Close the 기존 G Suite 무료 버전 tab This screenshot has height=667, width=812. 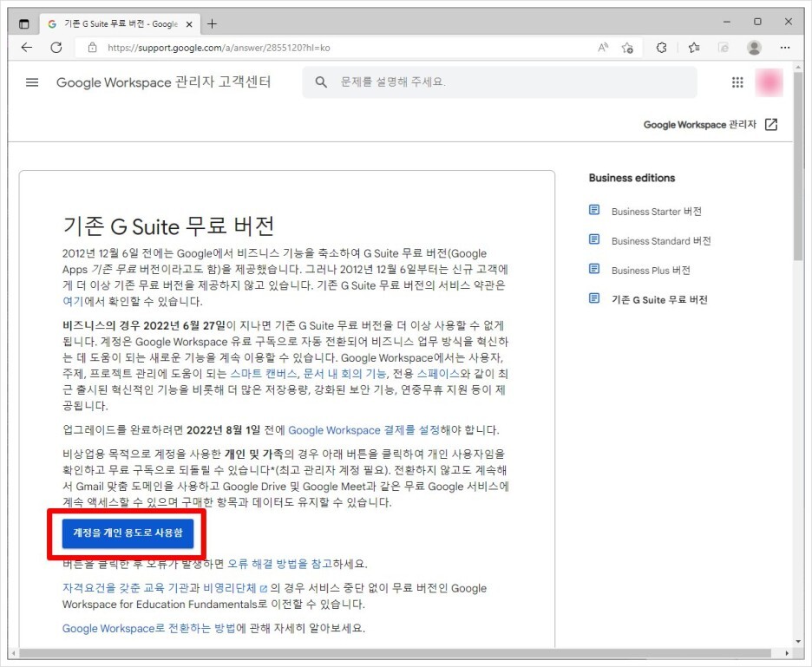click(x=189, y=24)
